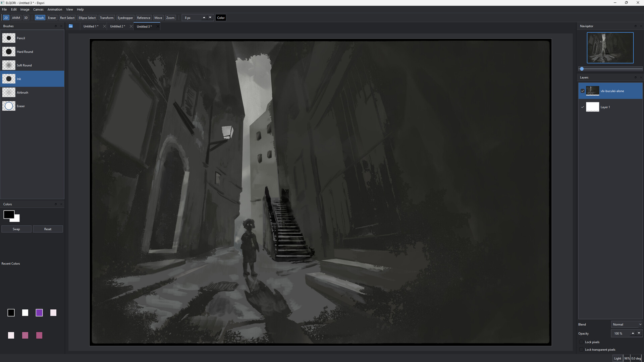Image resolution: width=644 pixels, height=362 pixels.
Task: Open the Blend mode dropdown
Action: [627, 324]
